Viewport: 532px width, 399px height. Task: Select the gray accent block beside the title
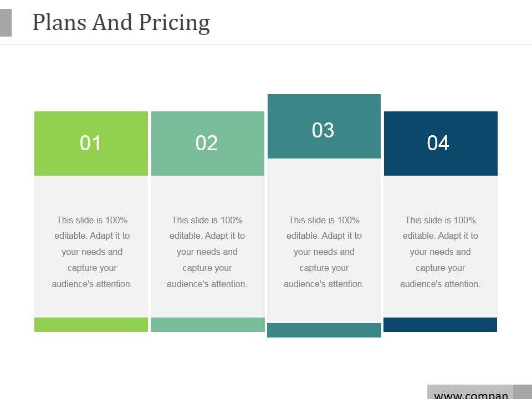[x=6, y=23]
